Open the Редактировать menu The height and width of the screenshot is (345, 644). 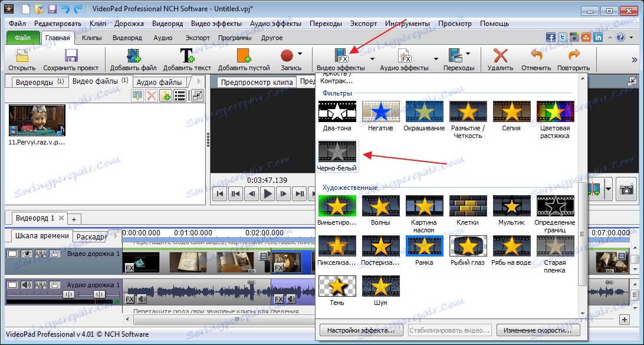(x=58, y=24)
